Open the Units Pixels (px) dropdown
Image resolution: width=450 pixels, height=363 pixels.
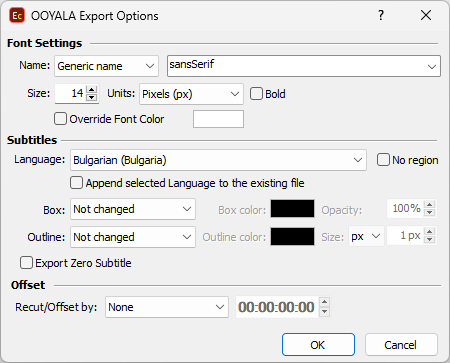[x=191, y=94]
